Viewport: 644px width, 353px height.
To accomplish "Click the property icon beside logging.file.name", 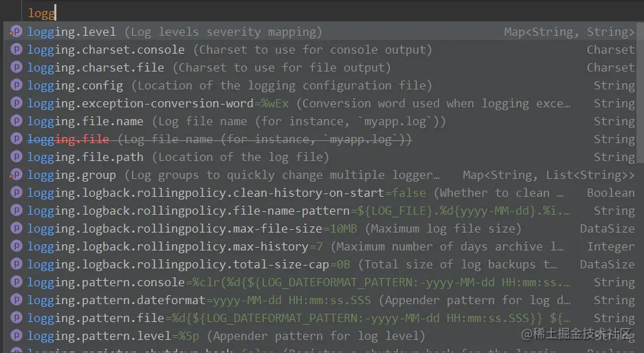I will pos(16,121).
